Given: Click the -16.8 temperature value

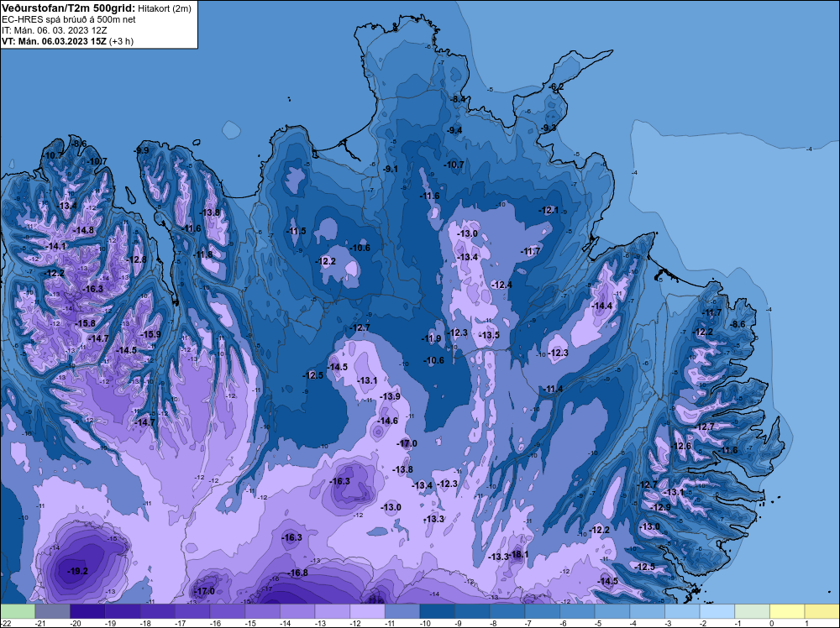Looking at the screenshot, I should tap(297, 573).
